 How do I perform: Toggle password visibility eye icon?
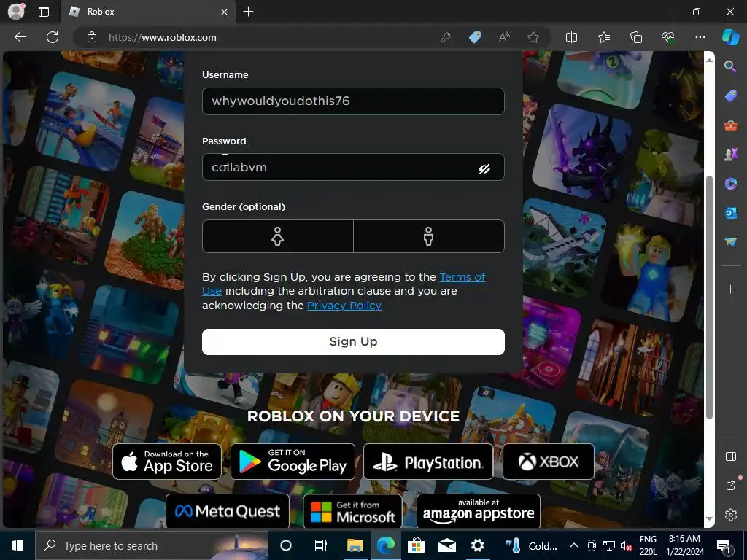pos(484,169)
